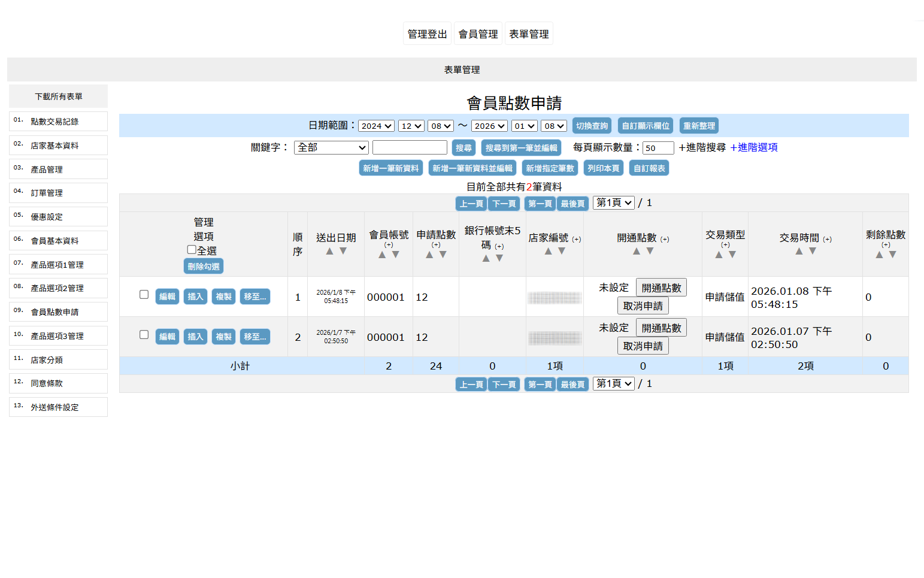The image size is (924, 578).
Task: Sort 會員帳號 descending arrow
Action: (396, 255)
